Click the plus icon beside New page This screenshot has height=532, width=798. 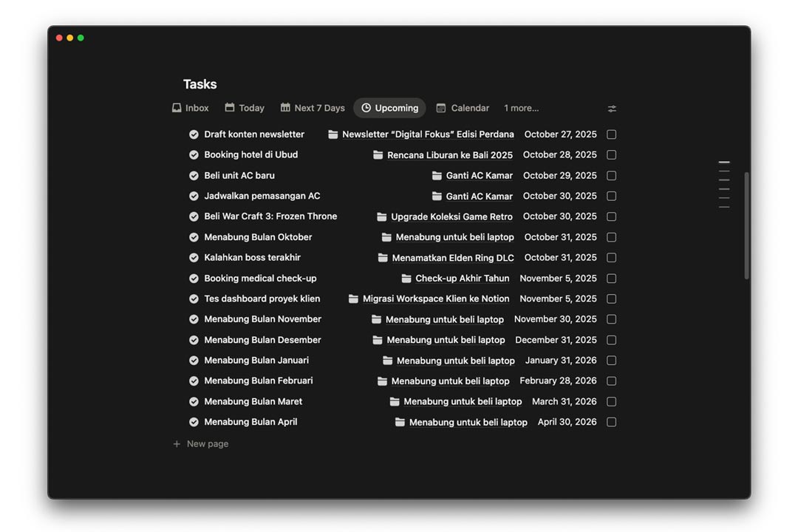pos(177,444)
